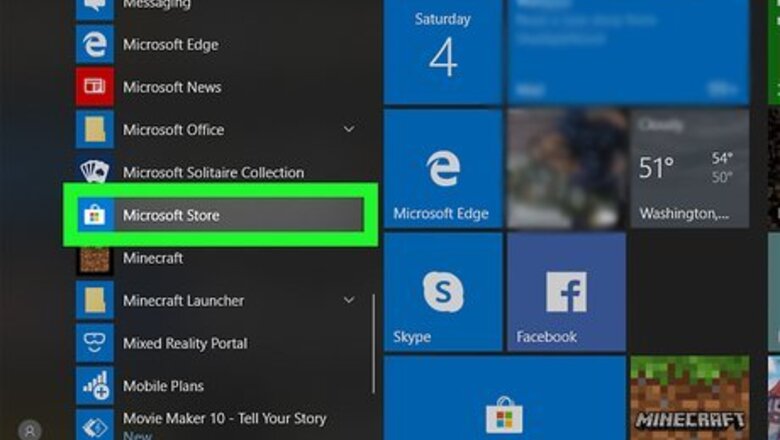Launch the Minecraft tile
This screenshot has height=440, width=780.
pos(690,398)
